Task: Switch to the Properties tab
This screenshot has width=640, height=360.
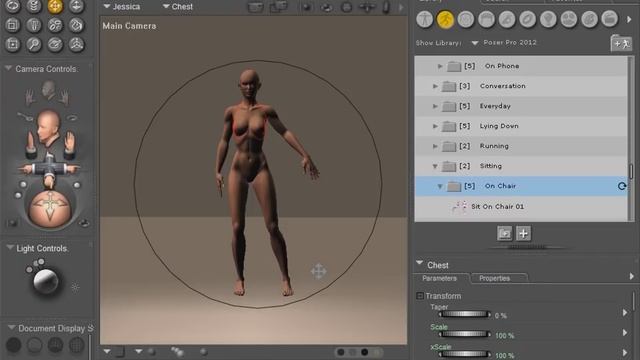Action: click(x=494, y=278)
